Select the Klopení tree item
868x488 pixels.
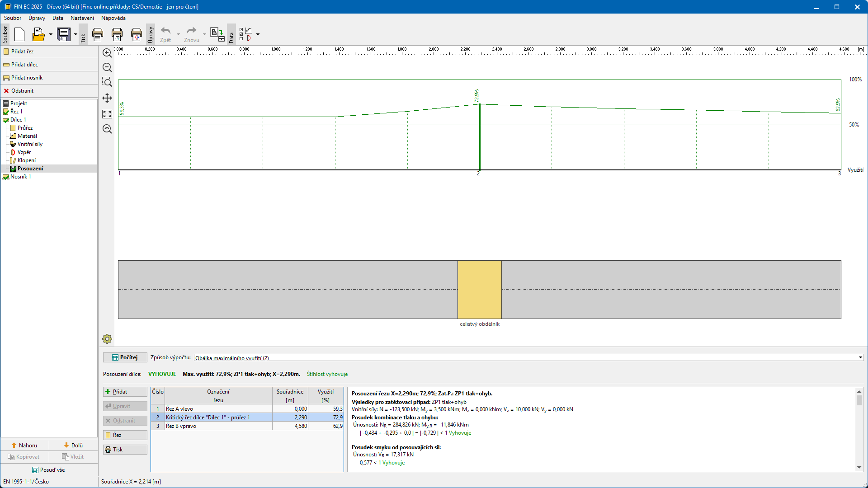(x=27, y=160)
